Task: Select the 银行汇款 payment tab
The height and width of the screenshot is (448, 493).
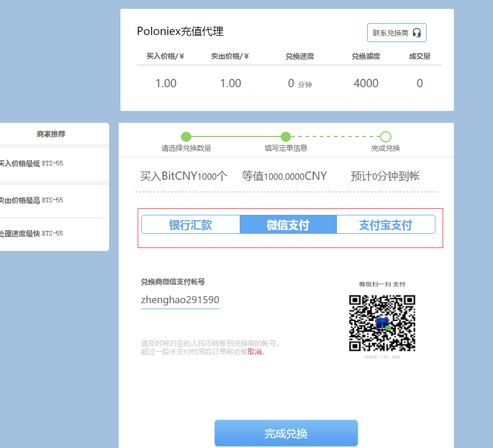Action: [190, 225]
